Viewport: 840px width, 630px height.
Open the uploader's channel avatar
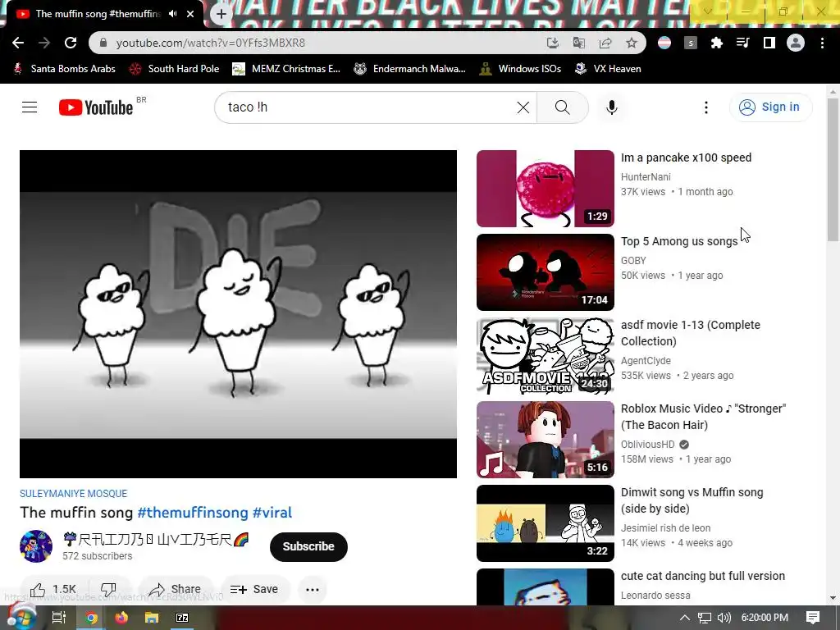[36, 546]
